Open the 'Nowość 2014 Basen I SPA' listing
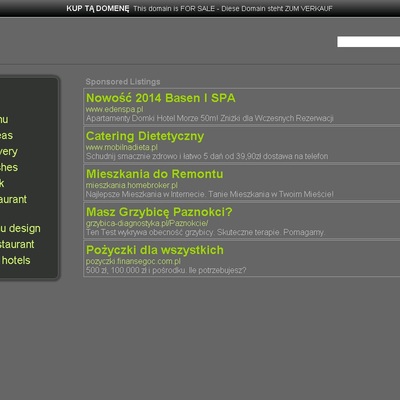 [x=161, y=98]
